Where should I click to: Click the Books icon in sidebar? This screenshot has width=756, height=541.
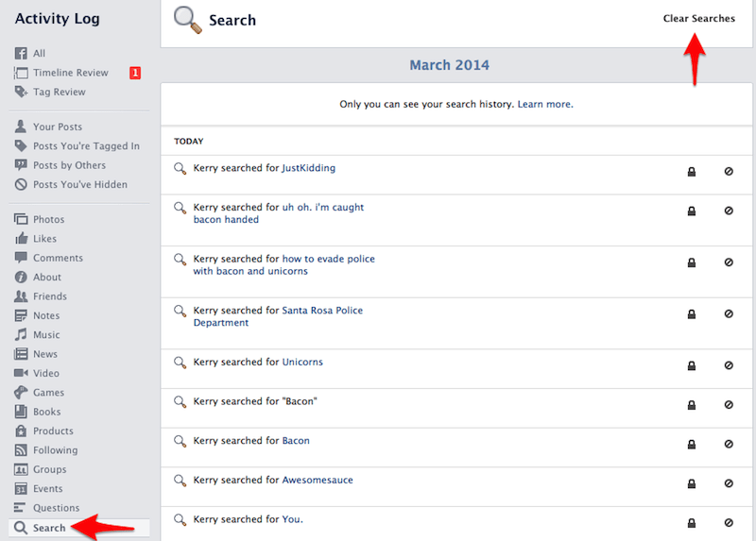click(x=21, y=412)
